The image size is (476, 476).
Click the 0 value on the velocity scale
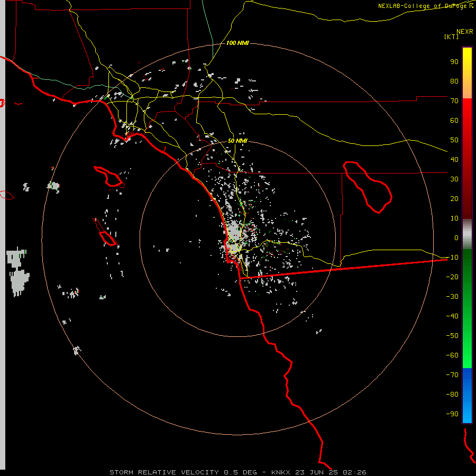coord(456,237)
